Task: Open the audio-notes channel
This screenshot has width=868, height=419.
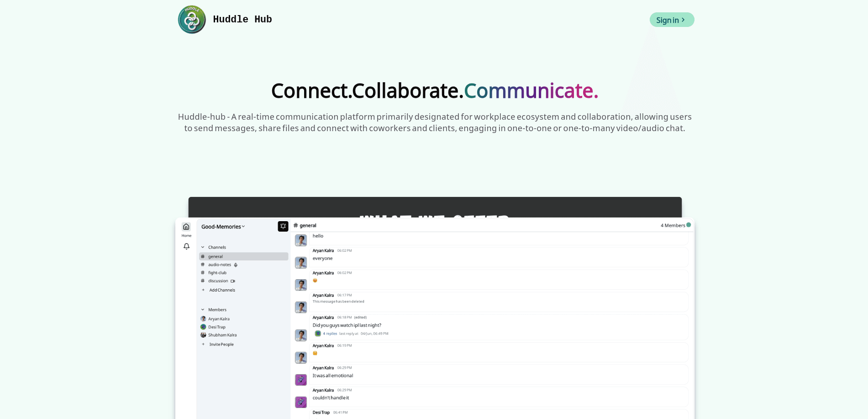Action: click(x=219, y=265)
